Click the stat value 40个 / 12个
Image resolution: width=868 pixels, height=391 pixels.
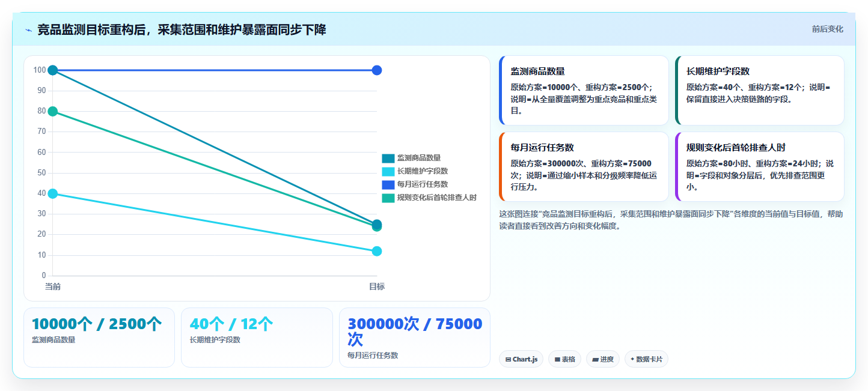click(x=231, y=324)
